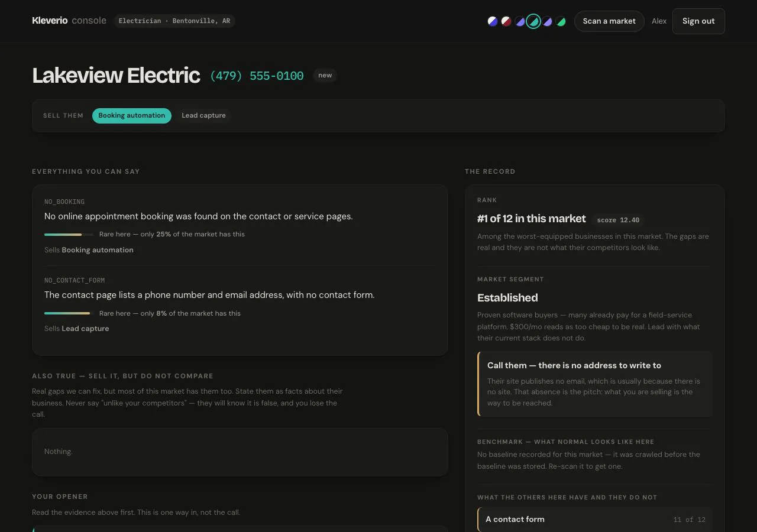Click the "#1 of 12 in this market" rank
Viewport: 757px width, 532px height.
[532, 219]
